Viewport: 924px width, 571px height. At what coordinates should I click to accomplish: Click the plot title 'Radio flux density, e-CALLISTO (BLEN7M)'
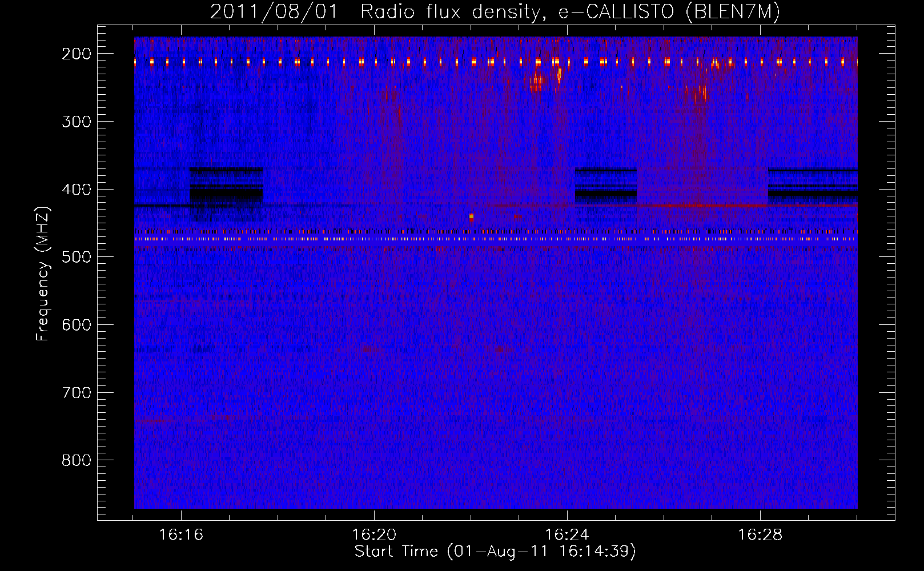[x=570, y=12]
